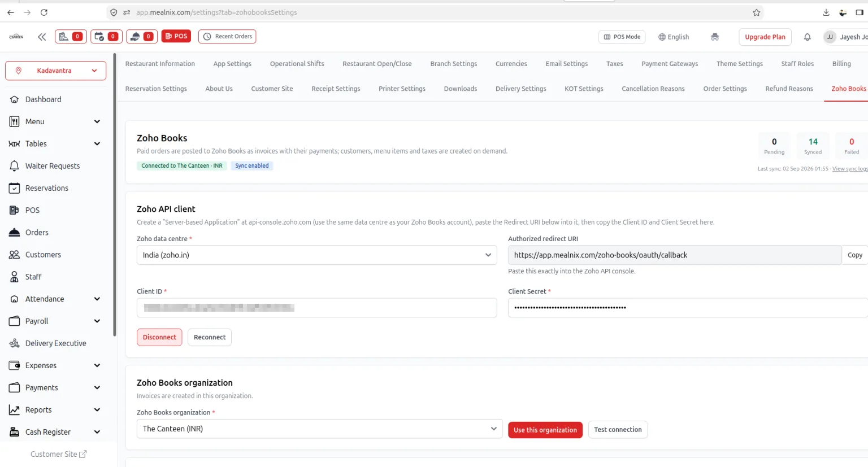Viewport: 868px width, 467px height.
Task: Open the Cancellation Reasons tab
Action: point(653,89)
